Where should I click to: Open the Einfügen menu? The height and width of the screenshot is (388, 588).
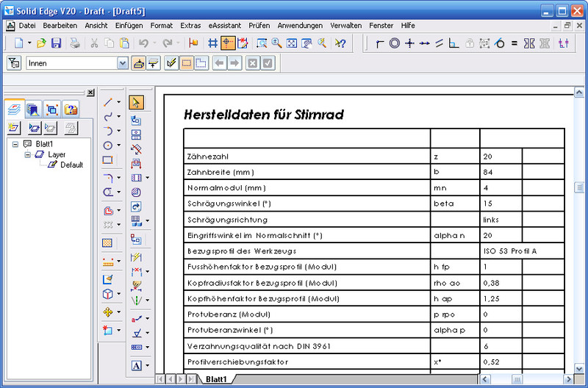click(129, 25)
